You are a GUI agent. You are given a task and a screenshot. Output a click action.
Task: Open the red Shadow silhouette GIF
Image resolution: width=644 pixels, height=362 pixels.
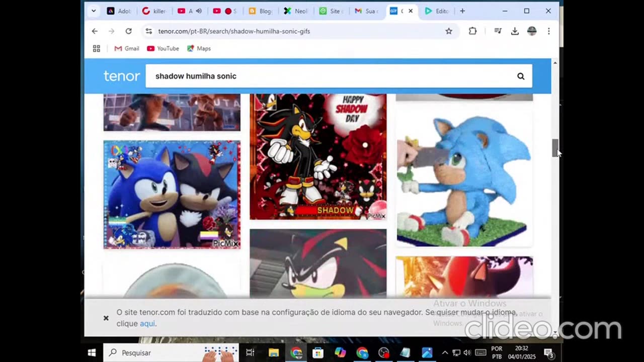(x=464, y=277)
